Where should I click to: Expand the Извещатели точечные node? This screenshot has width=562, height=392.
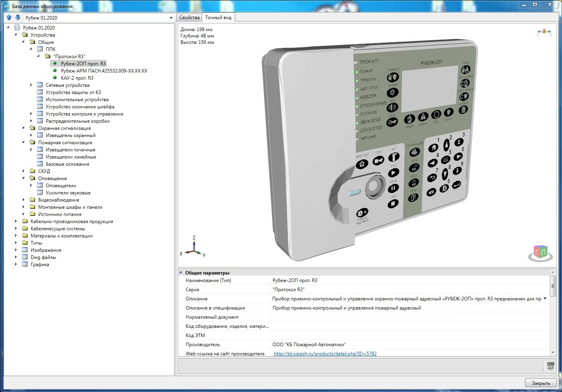tap(31, 149)
